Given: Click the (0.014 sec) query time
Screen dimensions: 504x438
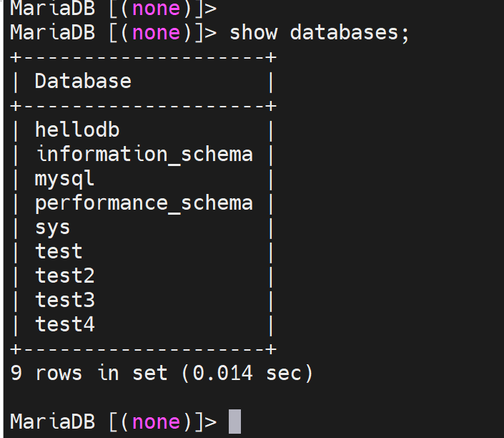Looking at the screenshot, I should tap(247, 373).
